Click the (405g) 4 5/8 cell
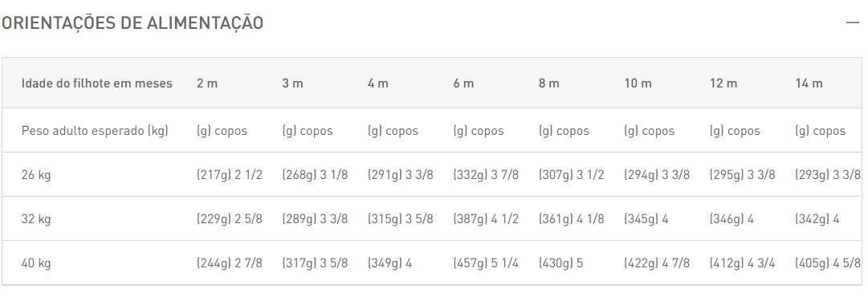 [828, 263]
